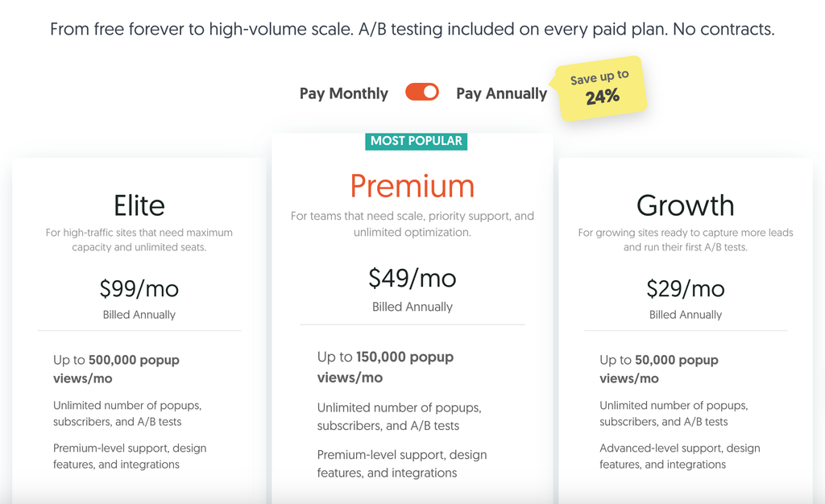Screen dimensions: 825x504
Task: Click Premium's 150,000 popup views feature
Action: [x=385, y=367]
